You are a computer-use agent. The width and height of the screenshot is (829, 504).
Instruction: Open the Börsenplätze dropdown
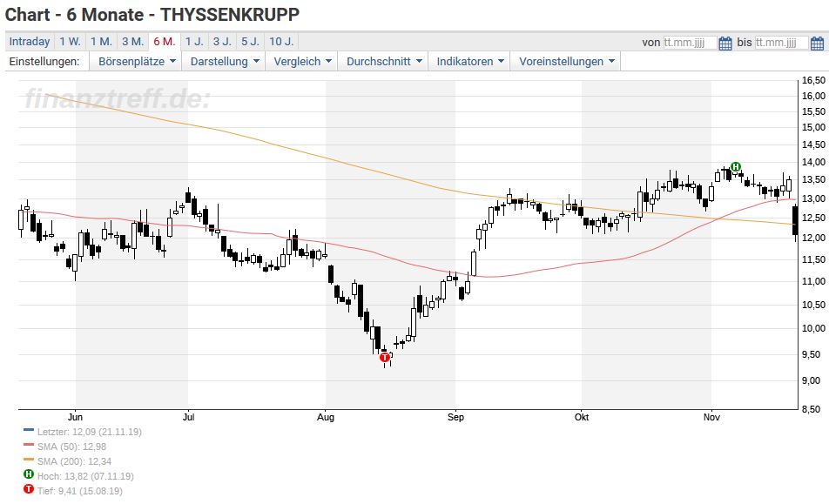[x=137, y=61]
